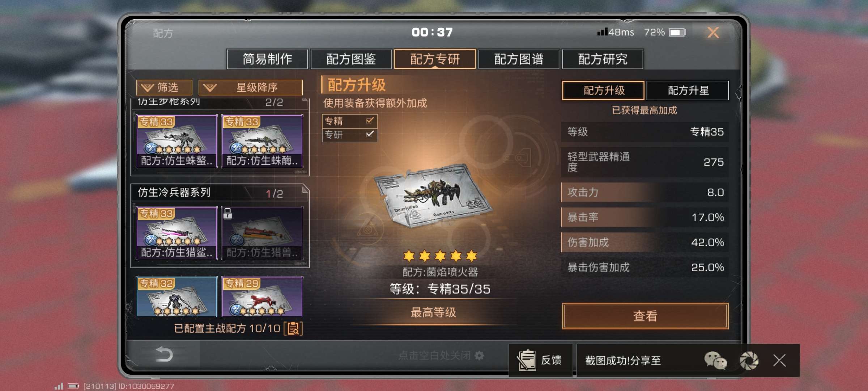This screenshot has width=868, height=391.
Task: Share screenshot via the WeChat icon
Action: coord(715,361)
